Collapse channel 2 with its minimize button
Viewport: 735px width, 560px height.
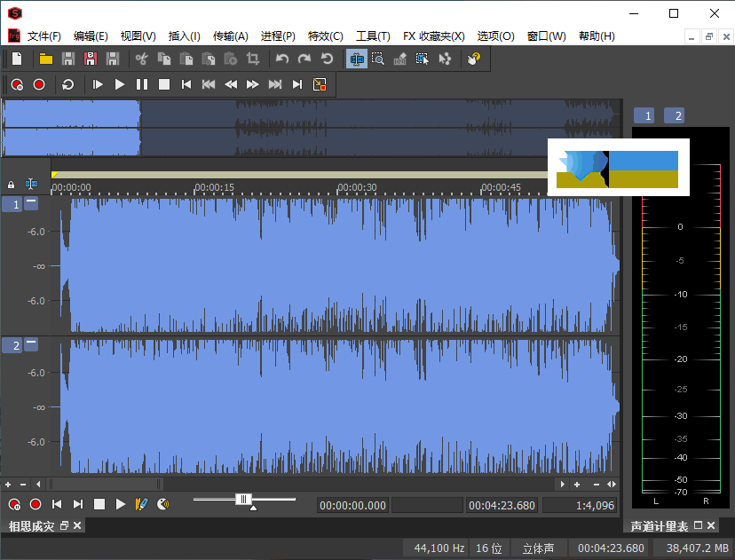point(31,344)
